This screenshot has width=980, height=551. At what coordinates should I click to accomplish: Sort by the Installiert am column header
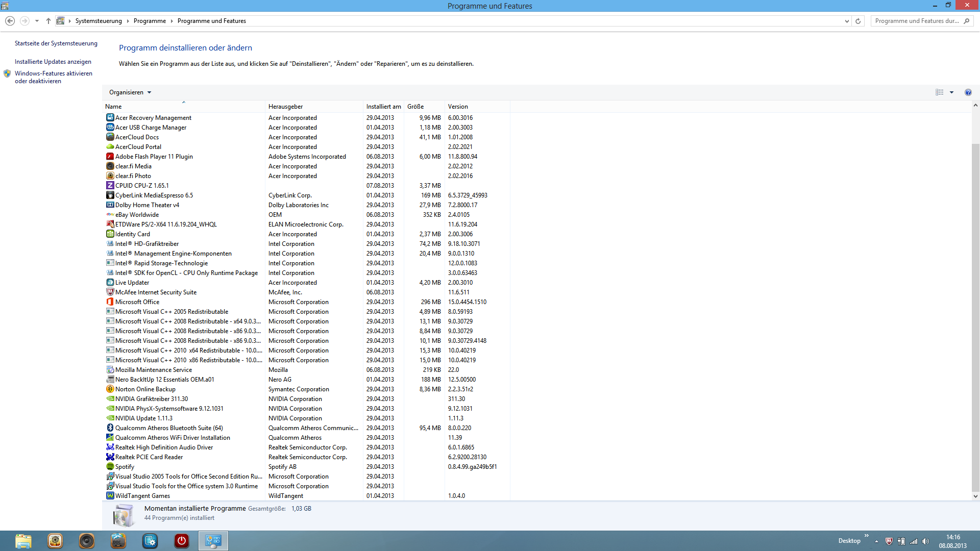(x=383, y=107)
